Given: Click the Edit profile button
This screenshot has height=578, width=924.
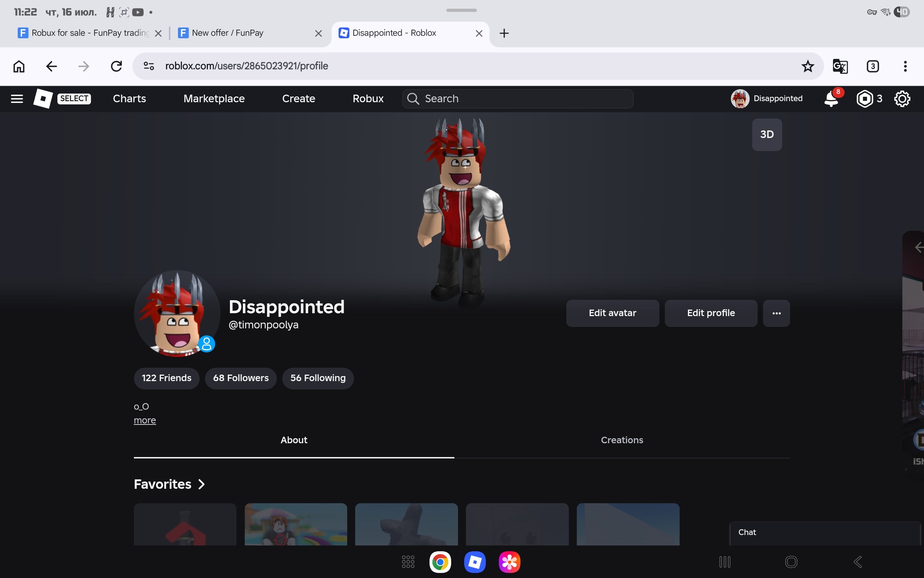Looking at the screenshot, I should point(711,313).
